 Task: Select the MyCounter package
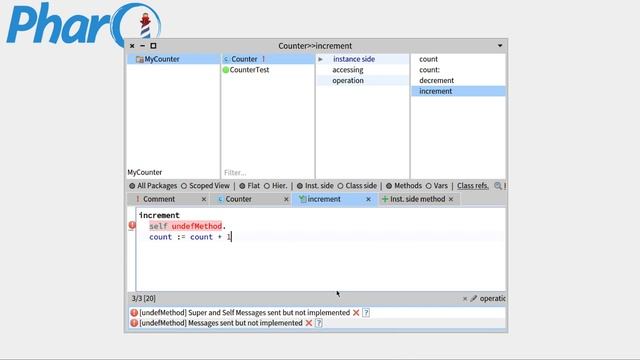point(173,59)
